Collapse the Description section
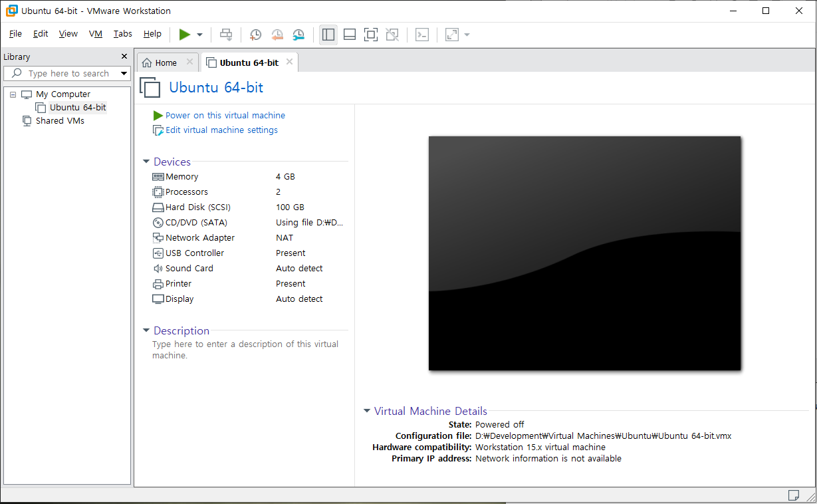This screenshot has width=817, height=504. tap(146, 330)
